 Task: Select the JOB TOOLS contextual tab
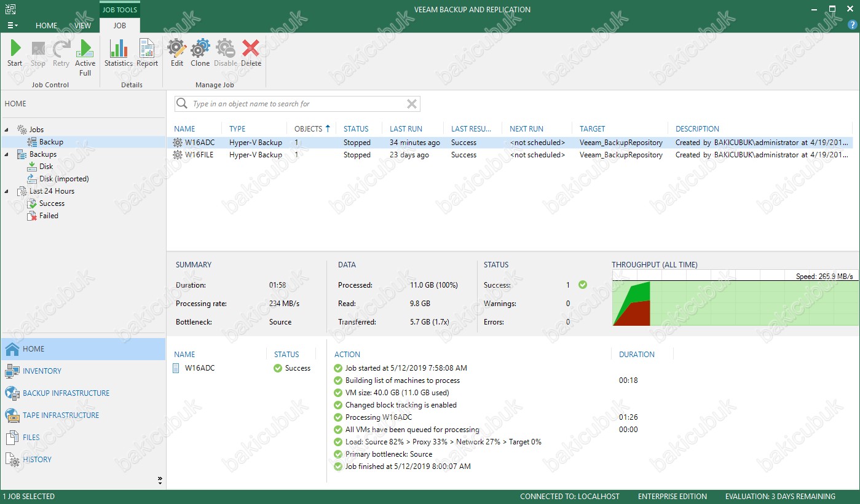120,9
